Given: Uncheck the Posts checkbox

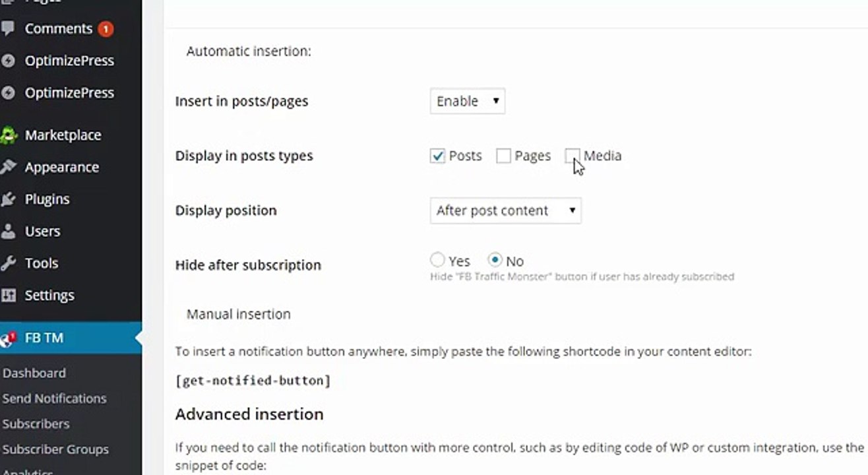Looking at the screenshot, I should (437, 156).
